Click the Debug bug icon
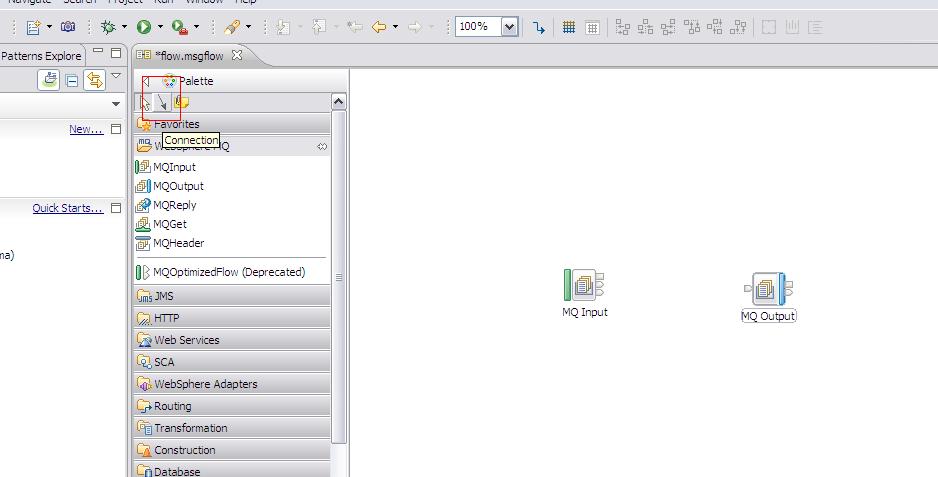This screenshot has width=938, height=477. pos(108,27)
